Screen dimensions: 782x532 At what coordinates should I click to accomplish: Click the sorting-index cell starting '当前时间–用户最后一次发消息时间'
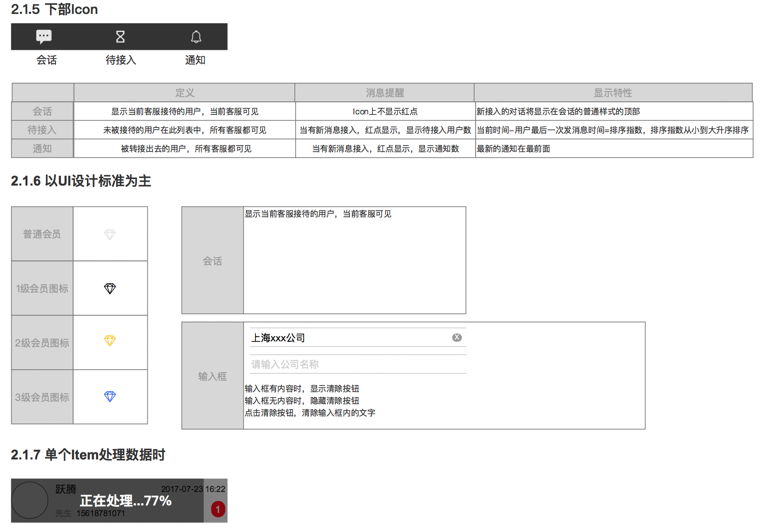(614, 130)
